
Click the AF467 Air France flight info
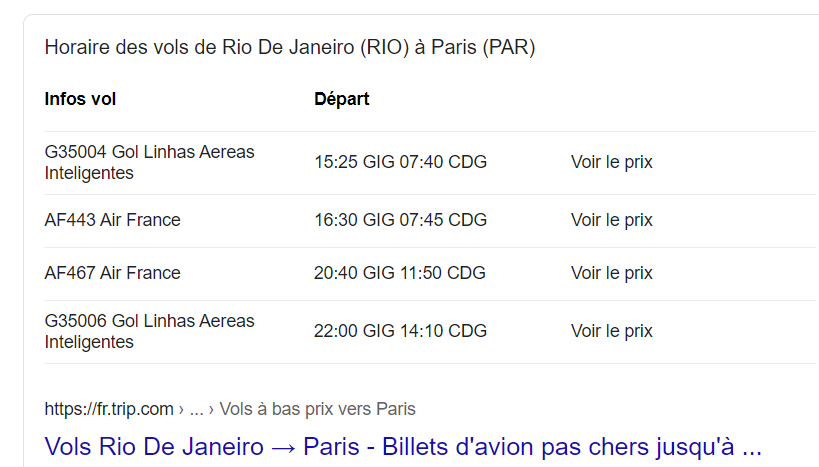point(112,273)
